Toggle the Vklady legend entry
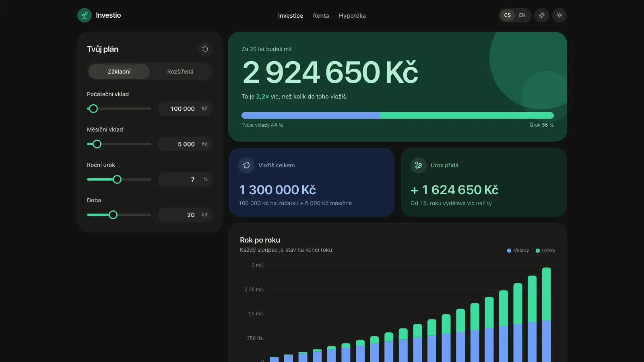644x362 pixels. pyautogui.click(x=518, y=251)
